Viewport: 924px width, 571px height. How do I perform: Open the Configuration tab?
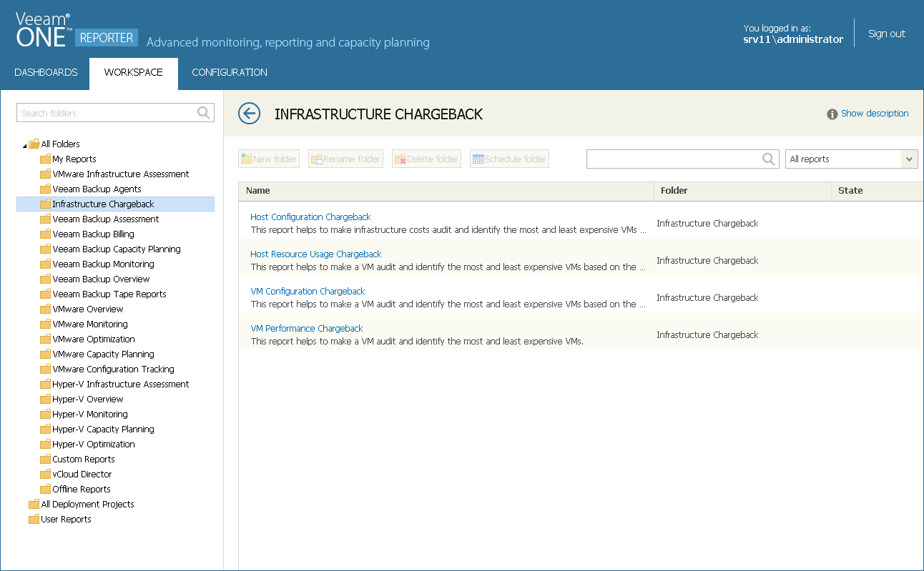click(x=230, y=72)
